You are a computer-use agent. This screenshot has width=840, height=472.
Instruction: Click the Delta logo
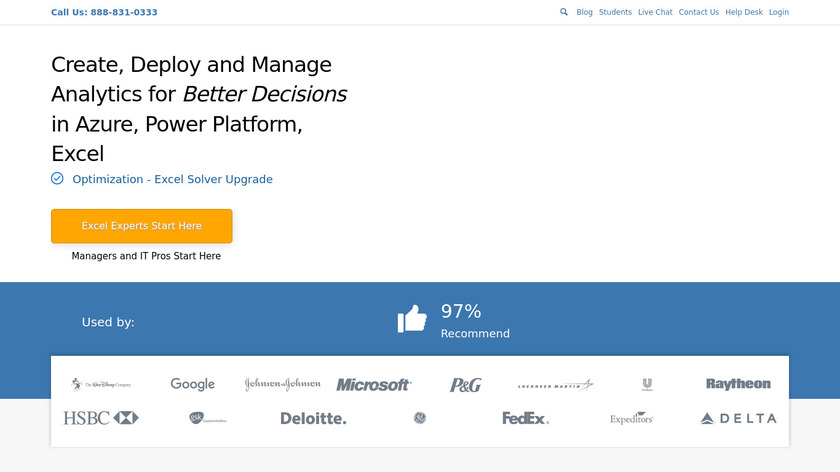coord(738,418)
